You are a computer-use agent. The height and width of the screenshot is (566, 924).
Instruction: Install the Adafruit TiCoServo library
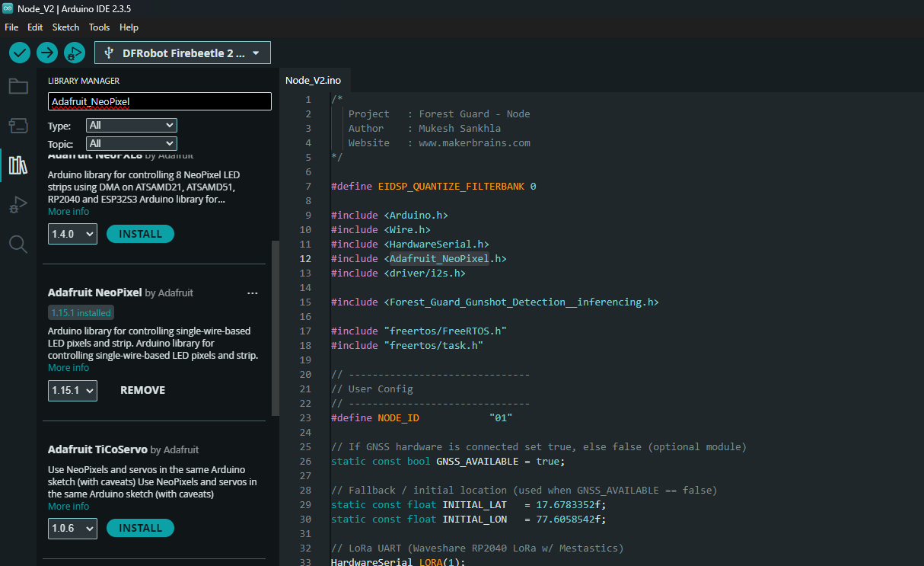140,528
